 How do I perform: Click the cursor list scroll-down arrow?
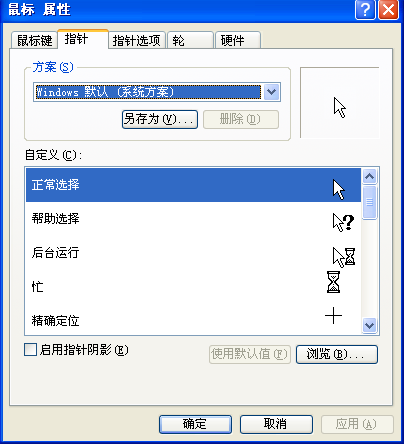click(x=369, y=325)
